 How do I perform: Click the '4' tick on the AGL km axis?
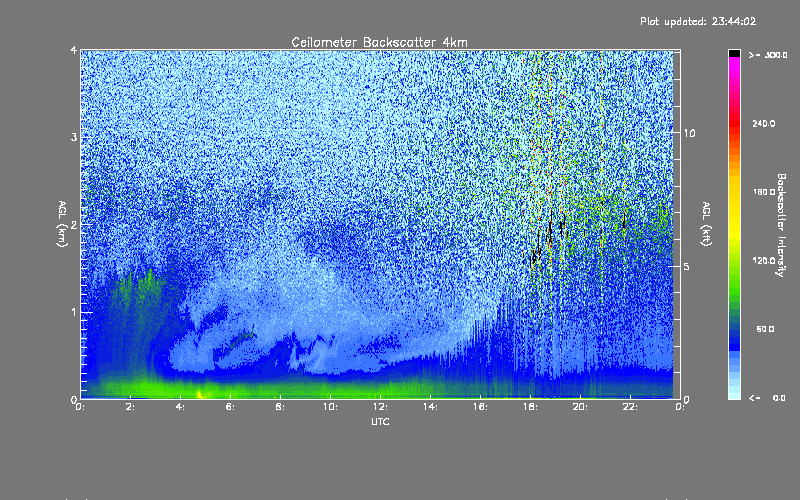click(x=74, y=50)
